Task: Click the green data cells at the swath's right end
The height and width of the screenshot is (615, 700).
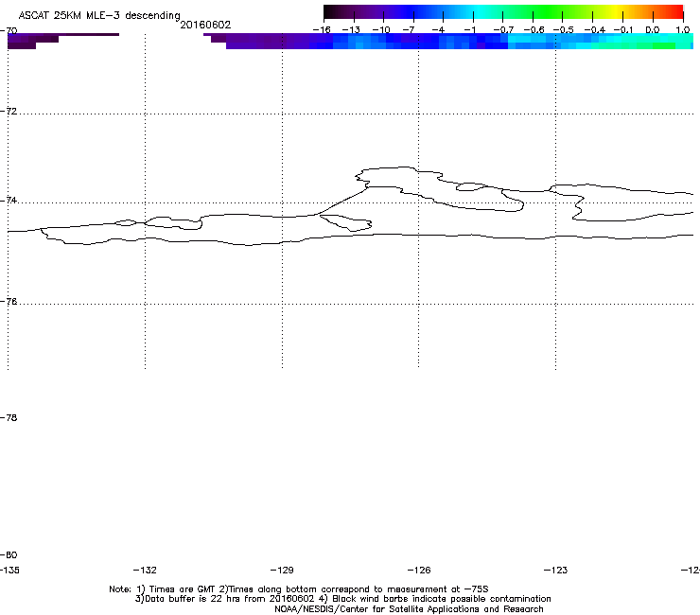Action: pyautogui.click(x=663, y=45)
